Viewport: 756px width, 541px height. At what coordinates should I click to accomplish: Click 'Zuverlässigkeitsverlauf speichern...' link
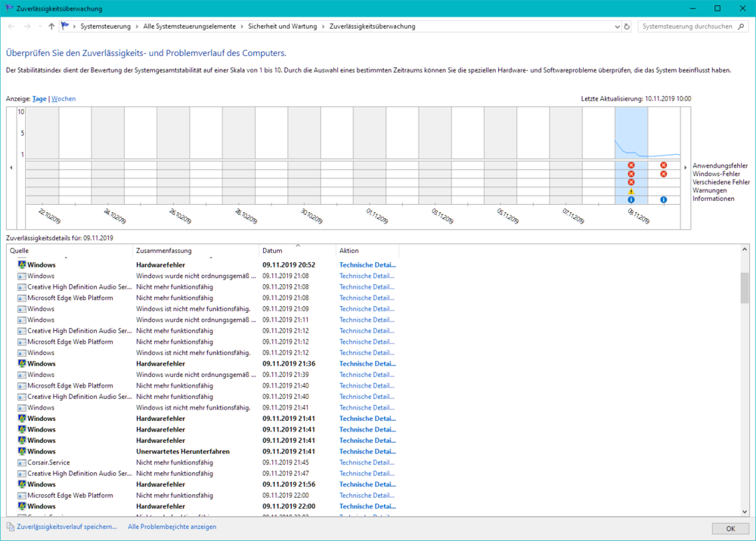click(67, 527)
